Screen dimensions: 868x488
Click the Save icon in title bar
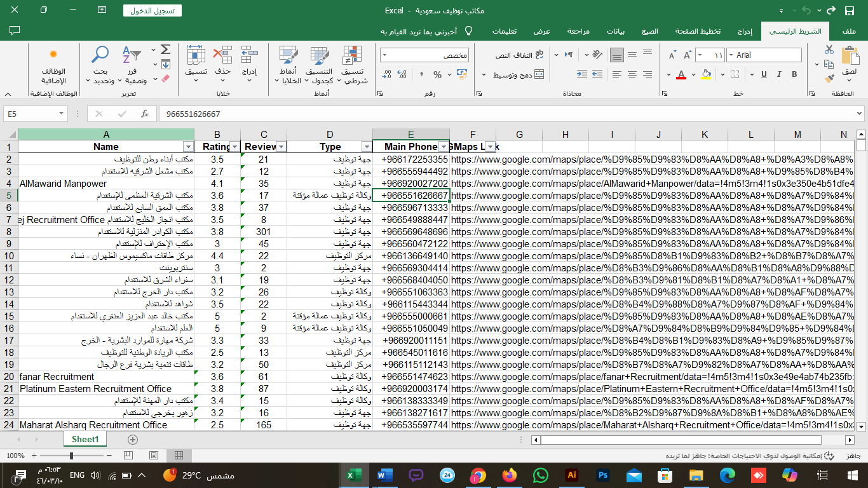[x=850, y=11]
